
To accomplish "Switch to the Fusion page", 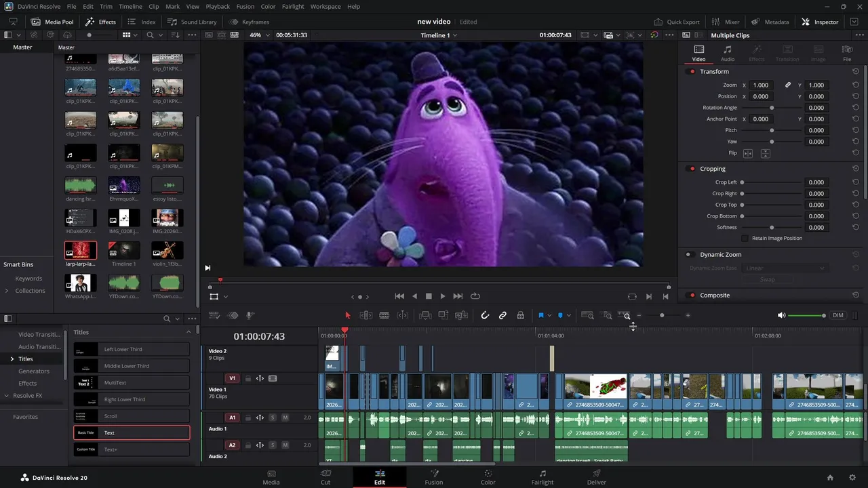I will (434, 477).
